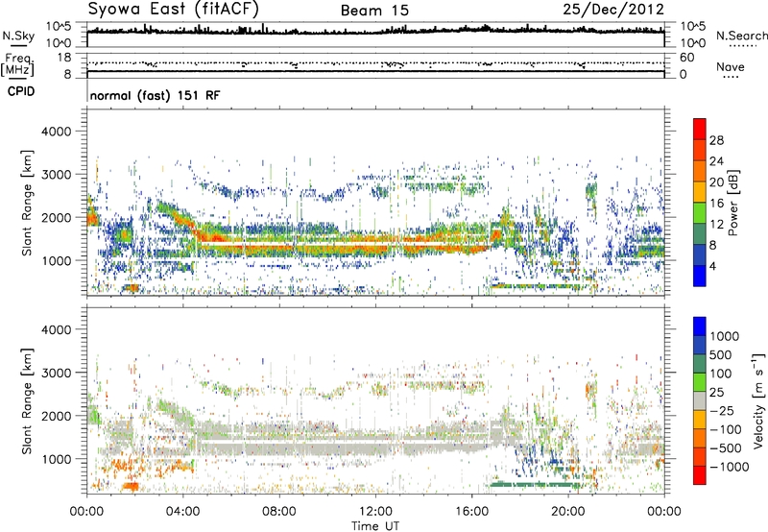Viewport: 768px width, 532px height.
Task: Click the red bottom Velocity colorbar segment
Action: click(700, 475)
